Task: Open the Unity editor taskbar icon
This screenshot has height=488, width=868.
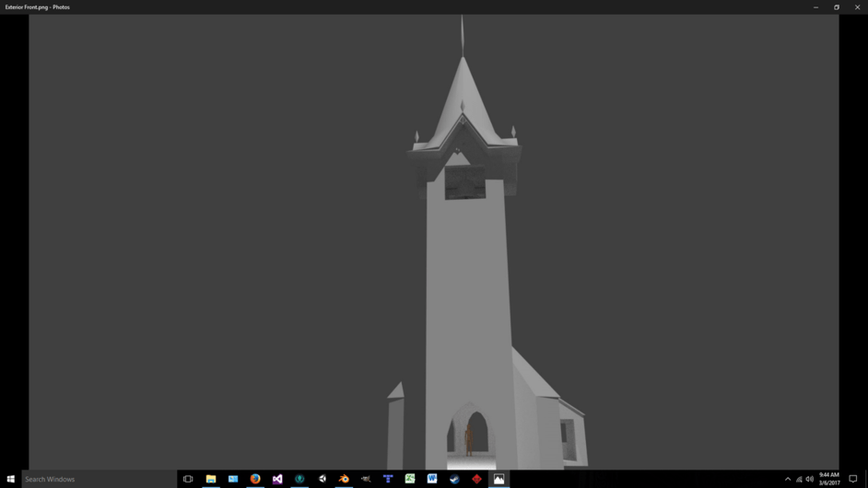Action: (x=323, y=479)
